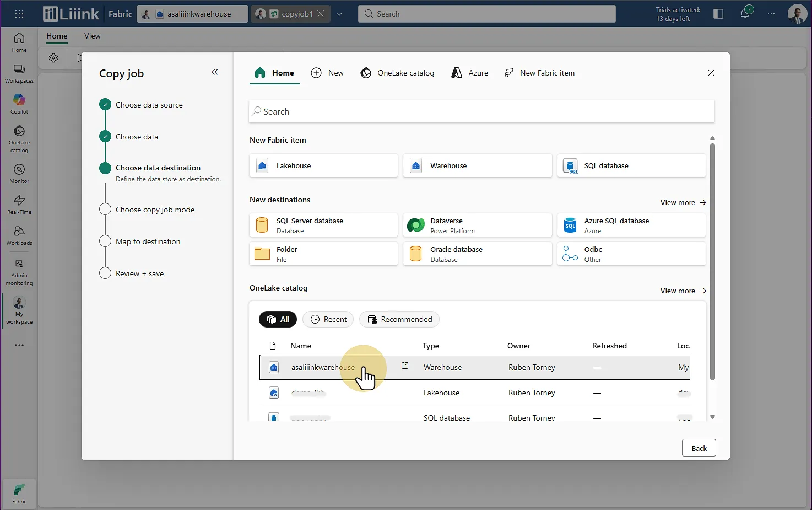
Task: Open OneLake catalog in left navigation
Action: [x=19, y=138]
